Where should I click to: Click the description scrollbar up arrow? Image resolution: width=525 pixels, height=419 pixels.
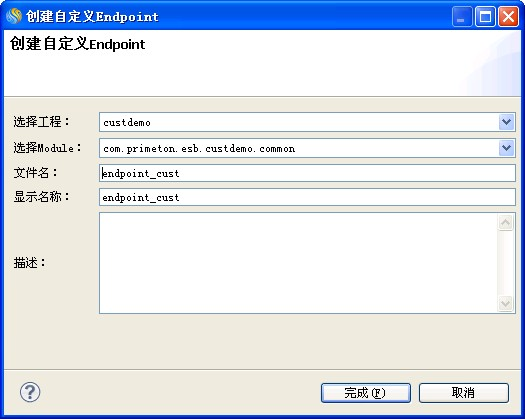pos(505,222)
